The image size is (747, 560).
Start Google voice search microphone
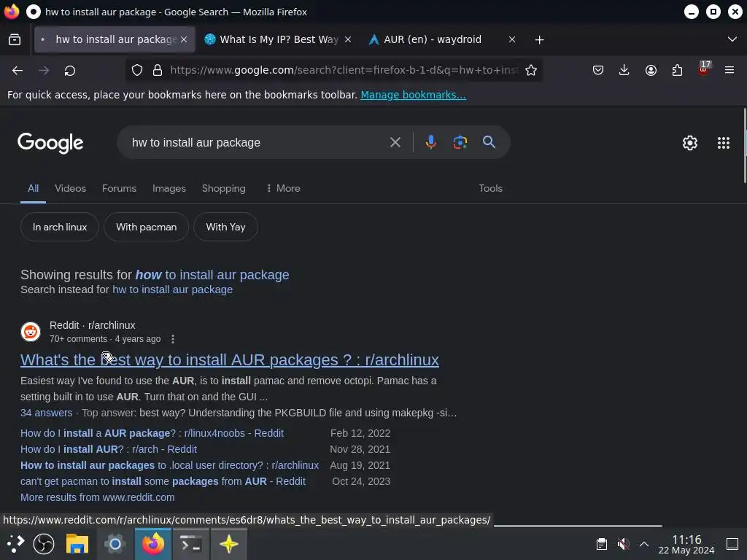(x=430, y=142)
